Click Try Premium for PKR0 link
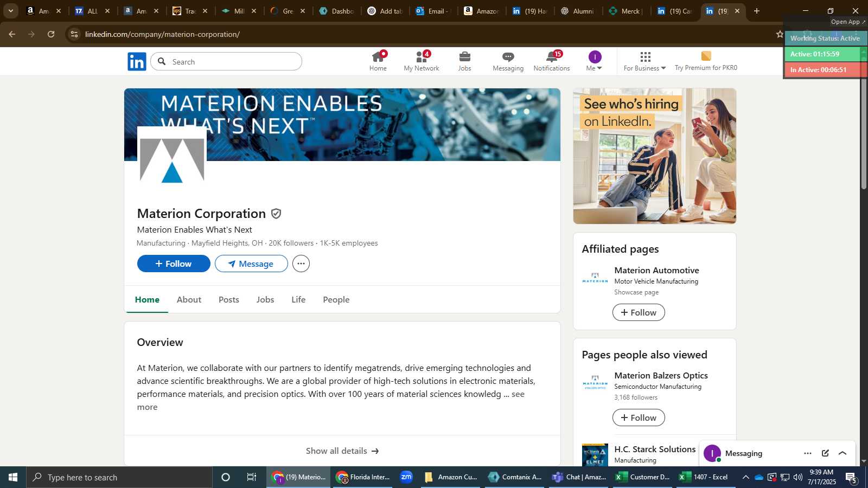The height and width of the screenshot is (488, 868). (x=706, y=61)
